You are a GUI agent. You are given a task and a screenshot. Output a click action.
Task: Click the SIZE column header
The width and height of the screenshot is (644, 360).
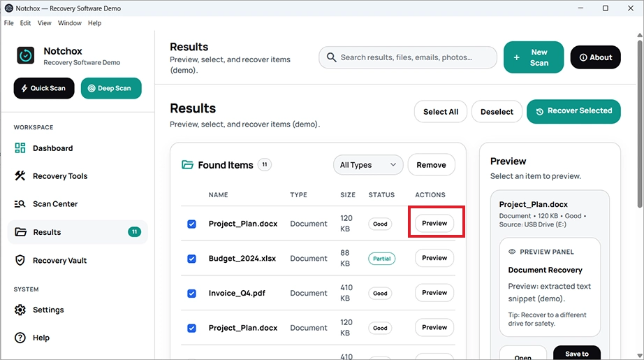[348, 195]
